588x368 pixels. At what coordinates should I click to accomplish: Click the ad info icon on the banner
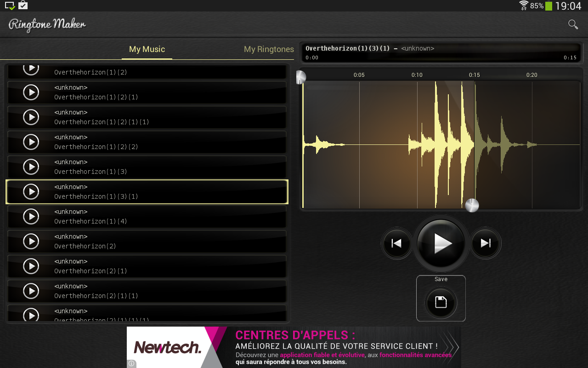pos(131,363)
